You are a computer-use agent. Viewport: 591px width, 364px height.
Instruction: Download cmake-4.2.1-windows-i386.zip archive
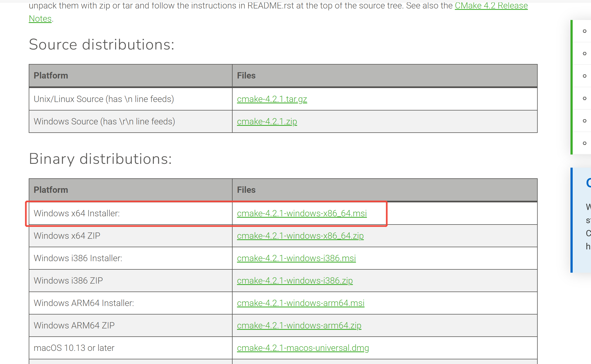click(295, 281)
